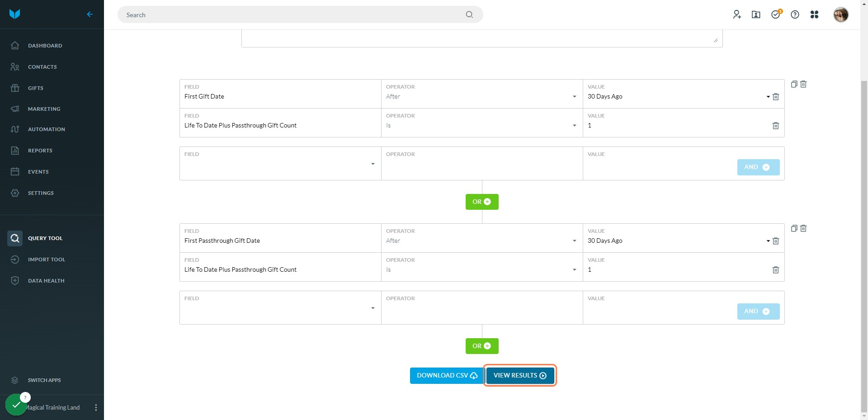The height and width of the screenshot is (420, 868).
Task: Open the empty Field dropdown
Action: [373, 164]
